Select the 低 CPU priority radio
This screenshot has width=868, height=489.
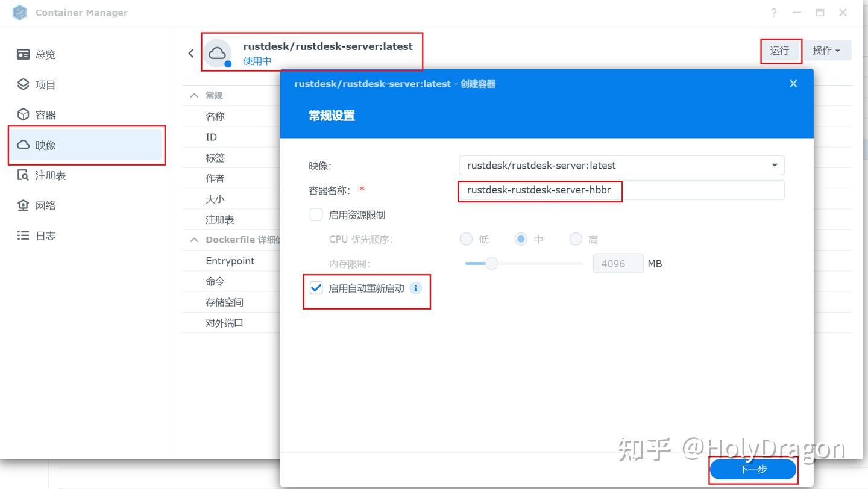point(466,239)
